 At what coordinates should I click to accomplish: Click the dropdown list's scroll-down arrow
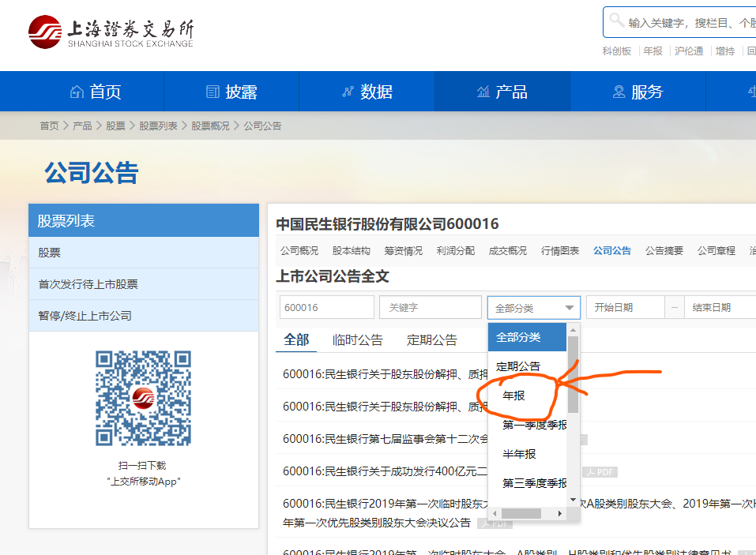(573, 500)
